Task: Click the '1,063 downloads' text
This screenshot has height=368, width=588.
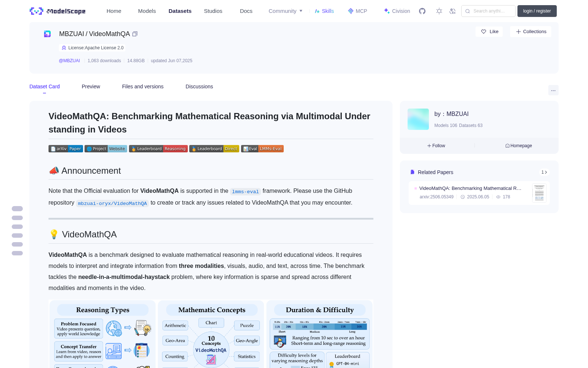Action: pos(104,61)
